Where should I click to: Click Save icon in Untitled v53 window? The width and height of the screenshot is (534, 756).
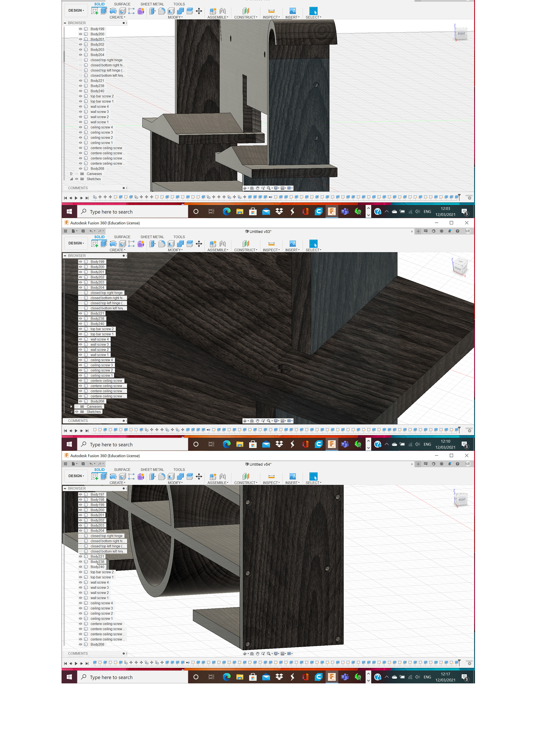pyautogui.click(x=83, y=231)
